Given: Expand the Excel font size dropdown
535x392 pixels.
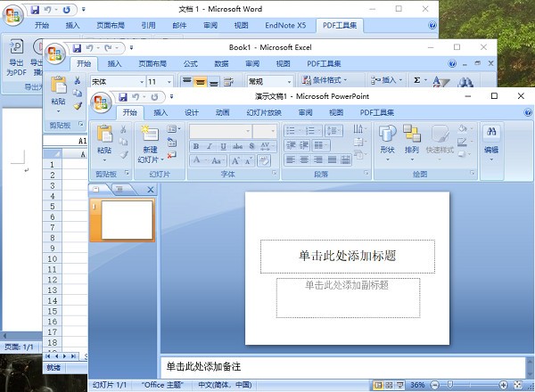Looking at the screenshot, I should coord(169,82).
